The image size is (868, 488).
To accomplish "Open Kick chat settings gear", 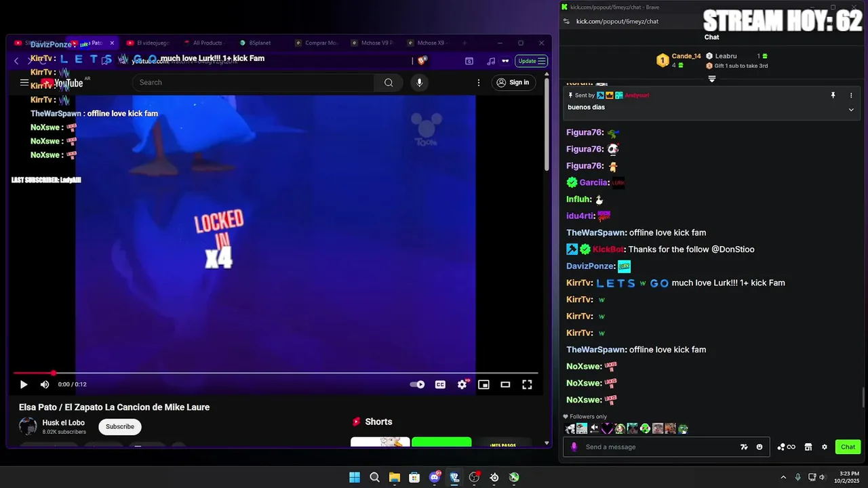I will pos(825,447).
